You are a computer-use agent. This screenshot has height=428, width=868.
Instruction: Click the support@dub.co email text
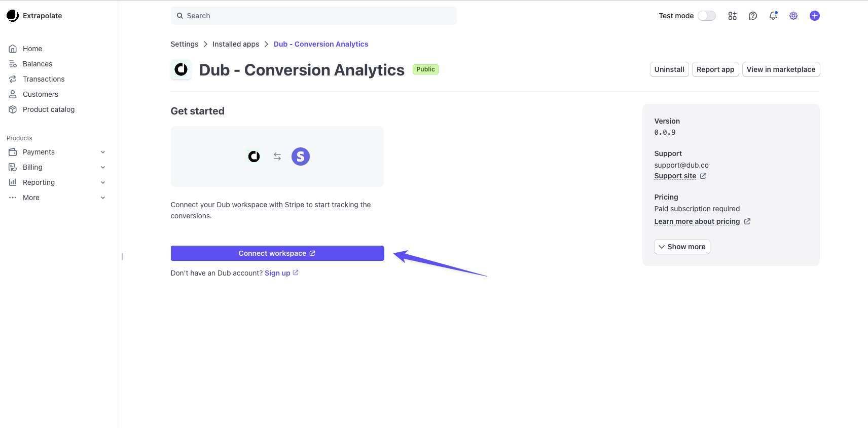click(681, 165)
